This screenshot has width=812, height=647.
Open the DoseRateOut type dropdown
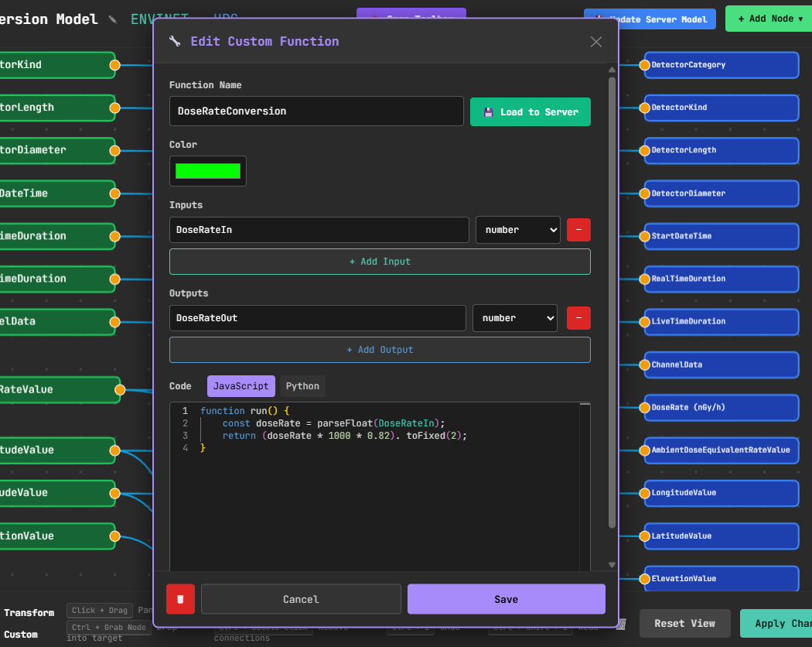point(514,318)
